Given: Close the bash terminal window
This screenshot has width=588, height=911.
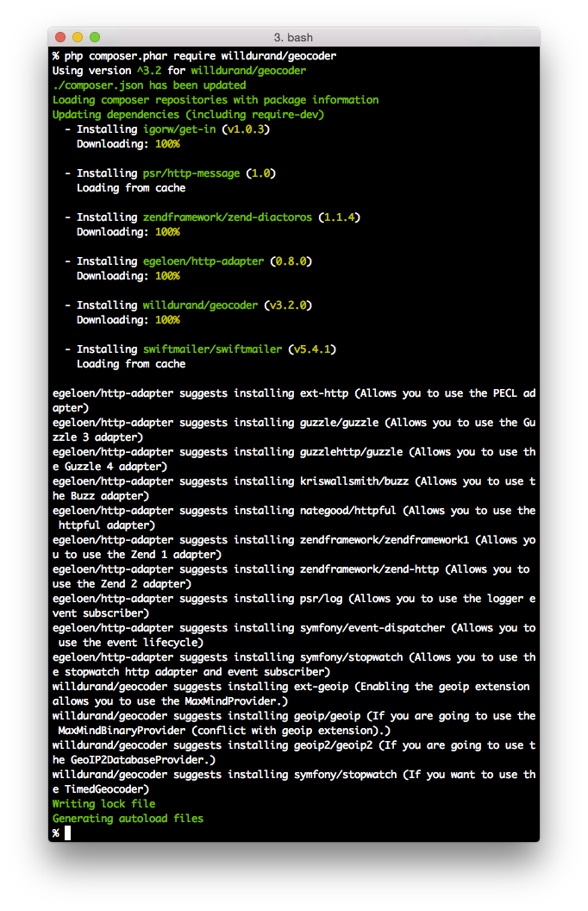Looking at the screenshot, I should pos(60,37).
